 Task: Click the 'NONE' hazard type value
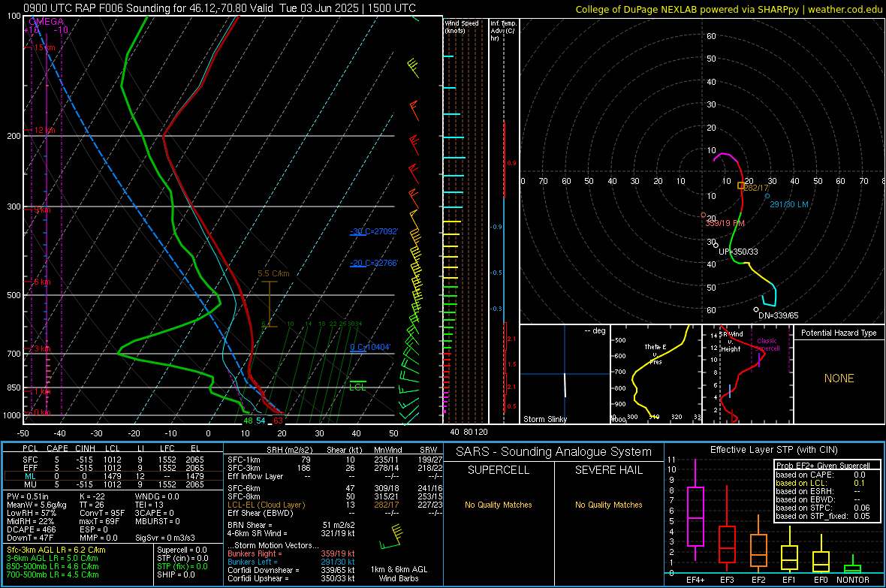[839, 378]
